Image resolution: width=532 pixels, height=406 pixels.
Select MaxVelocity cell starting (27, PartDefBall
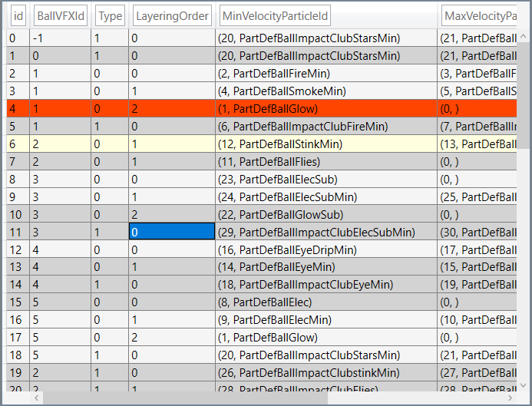coord(477,372)
